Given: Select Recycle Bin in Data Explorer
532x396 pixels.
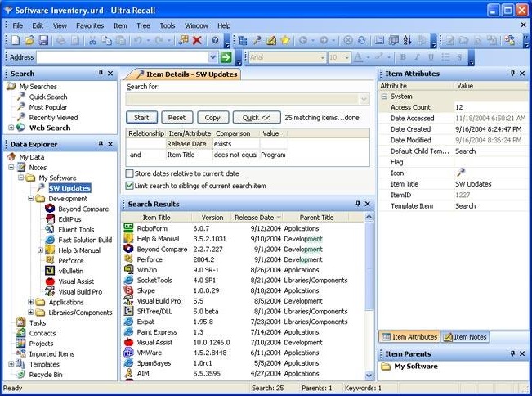Looking at the screenshot, I should click(x=46, y=375).
